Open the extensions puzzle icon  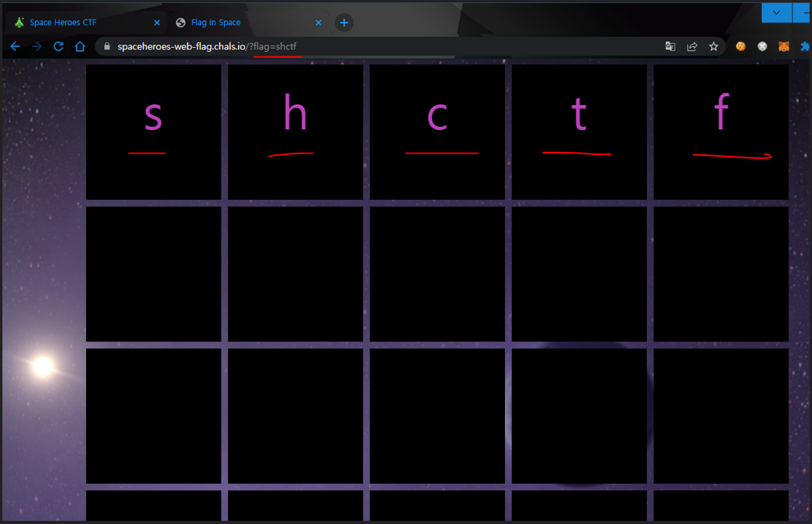point(805,46)
